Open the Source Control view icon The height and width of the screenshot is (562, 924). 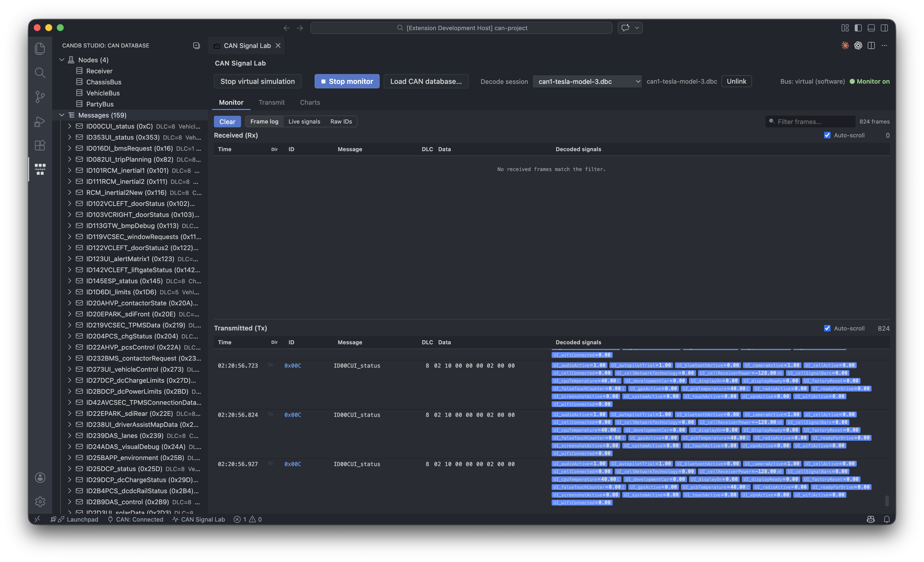40,97
